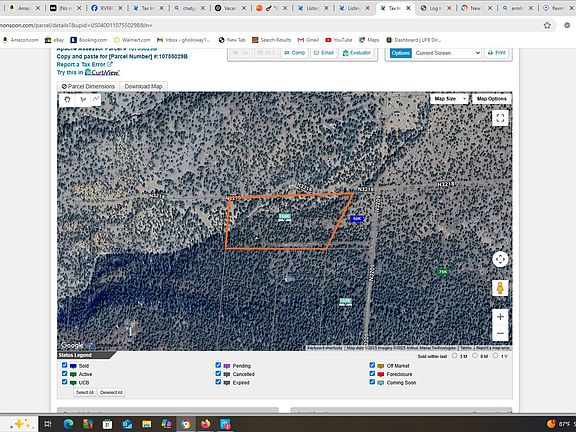Open Firefox from taskbar
Viewport: 576px width, 432px height.
point(205,424)
